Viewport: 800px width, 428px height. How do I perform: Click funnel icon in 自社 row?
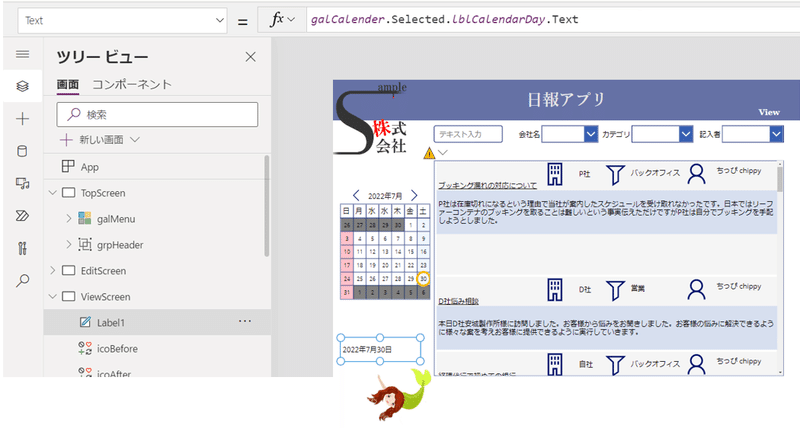click(x=615, y=365)
